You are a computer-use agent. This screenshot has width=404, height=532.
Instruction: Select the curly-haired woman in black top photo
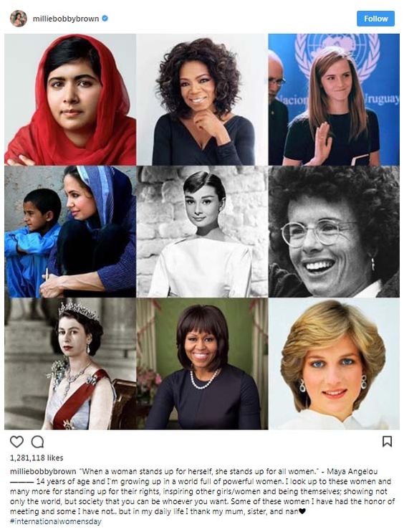[202, 100]
